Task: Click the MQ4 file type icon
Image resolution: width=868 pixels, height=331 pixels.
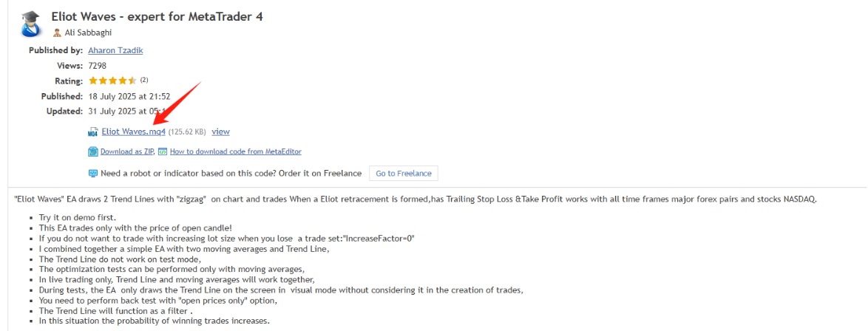Action: click(x=93, y=132)
